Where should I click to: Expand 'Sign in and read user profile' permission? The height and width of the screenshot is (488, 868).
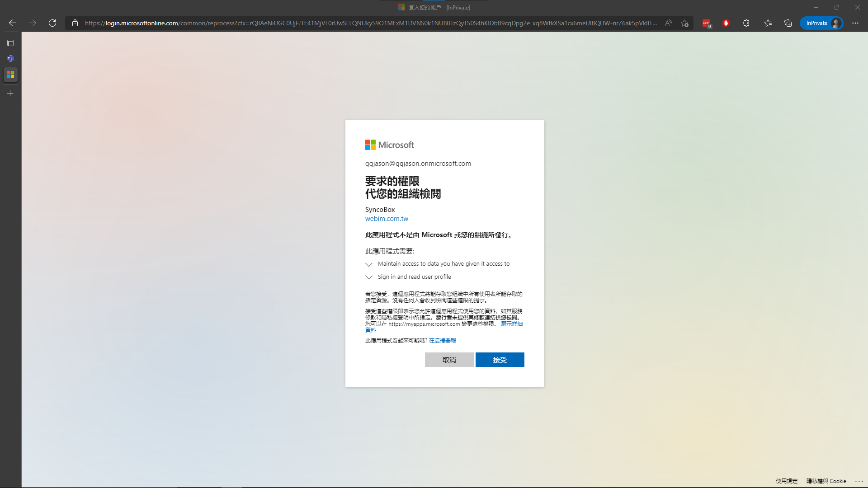[x=369, y=277]
